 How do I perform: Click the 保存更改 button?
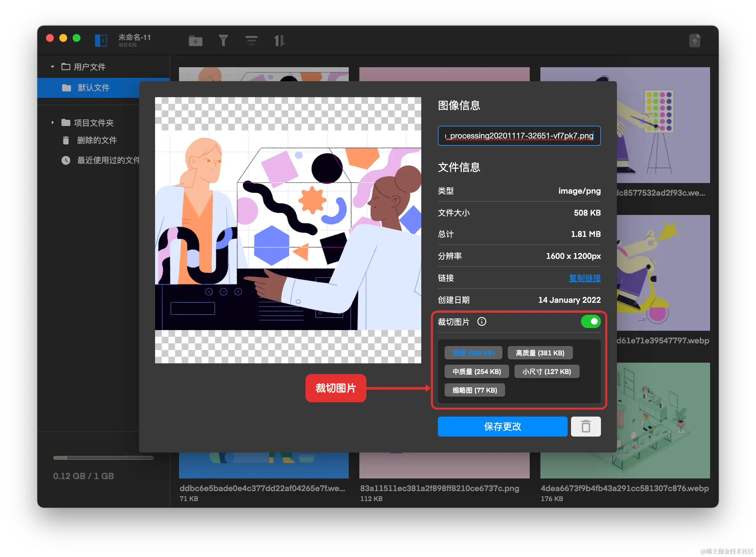(502, 427)
